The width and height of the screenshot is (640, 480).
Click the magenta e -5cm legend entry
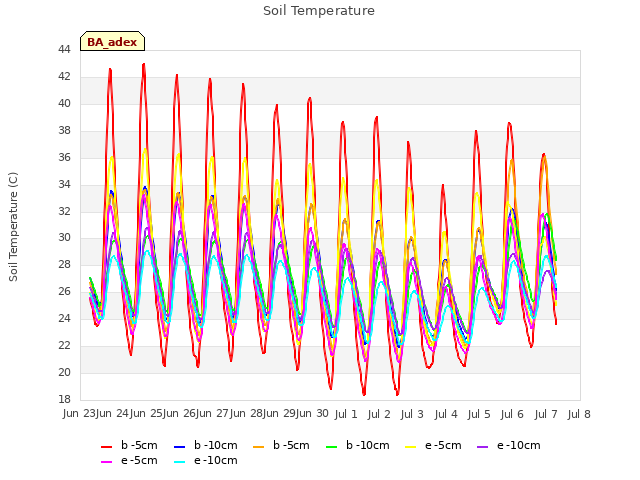pyautogui.click(x=129, y=460)
